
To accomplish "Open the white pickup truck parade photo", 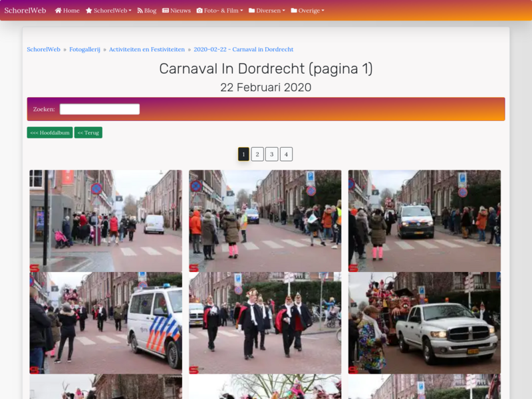I will pyautogui.click(x=424, y=323).
